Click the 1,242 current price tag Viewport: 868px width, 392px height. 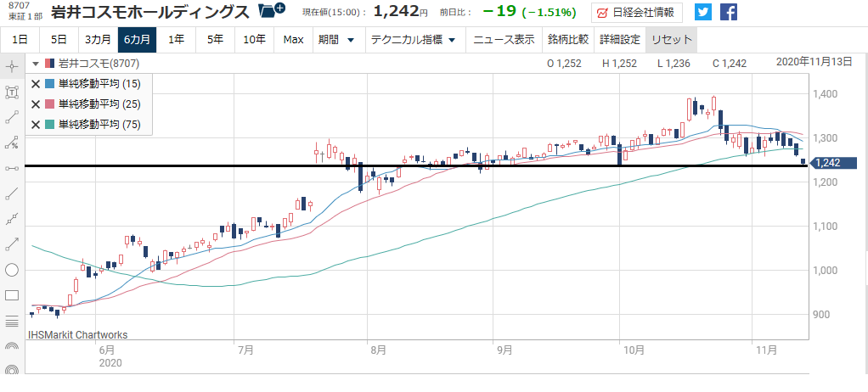(834, 163)
